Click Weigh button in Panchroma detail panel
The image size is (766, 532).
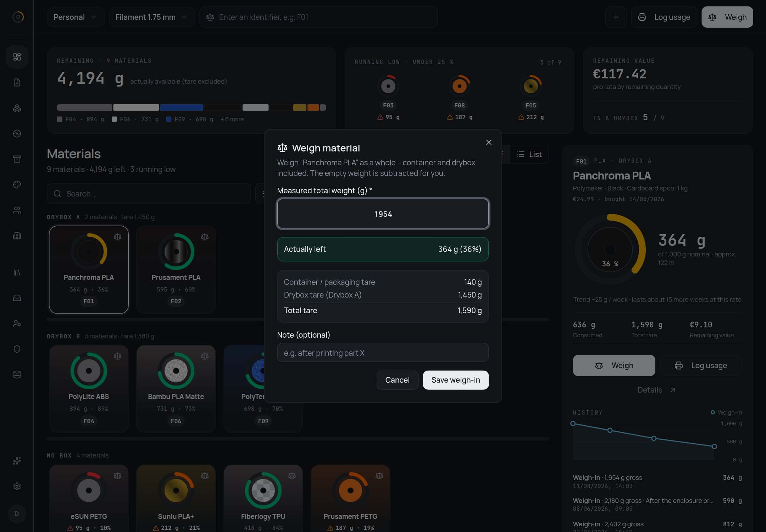[x=614, y=365]
